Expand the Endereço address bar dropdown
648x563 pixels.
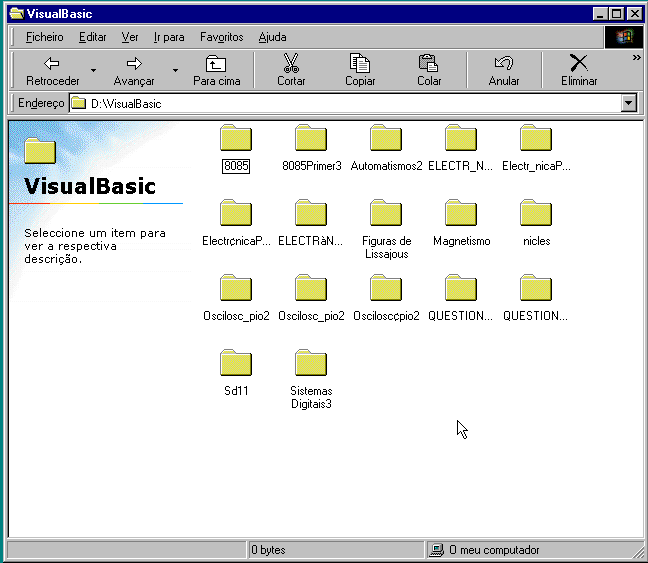(x=628, y=103)
